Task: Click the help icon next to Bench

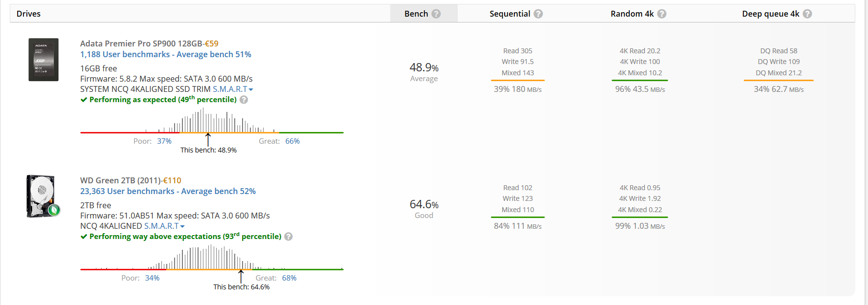Action: [x=436, y=14]
